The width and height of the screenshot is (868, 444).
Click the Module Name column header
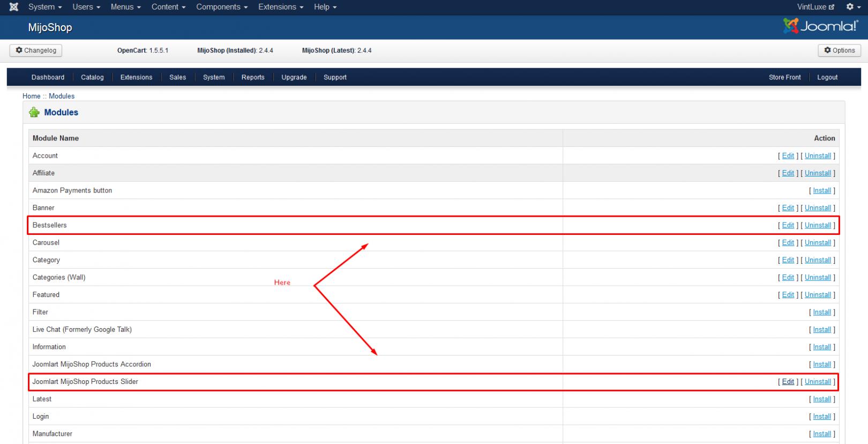(x=56, y=138)
